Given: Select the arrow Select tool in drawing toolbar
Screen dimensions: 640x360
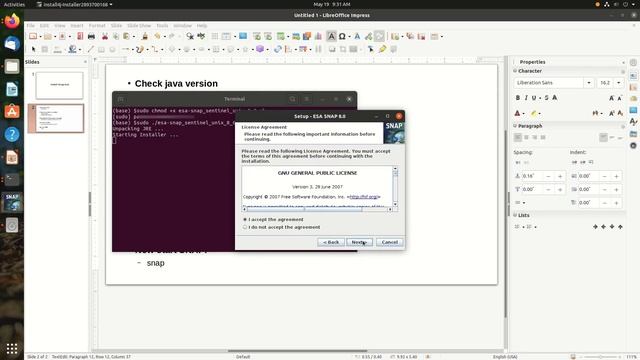Looking at the screenshot, I should click(33, 49).
